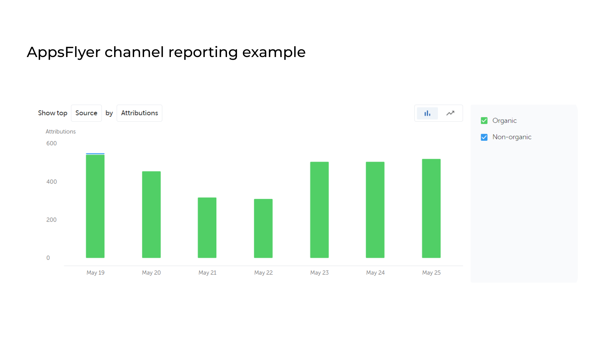Image resolution: width=607 pixels, height=364 pixels.
Task: Click the May 22 axis label
Action: 263,273
